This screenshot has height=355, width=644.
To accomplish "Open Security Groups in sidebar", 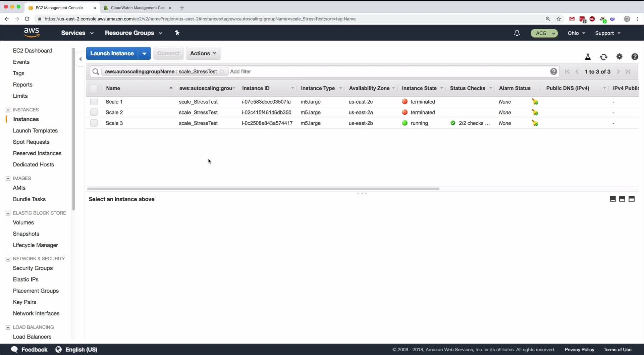I will (x=33, y=268).
